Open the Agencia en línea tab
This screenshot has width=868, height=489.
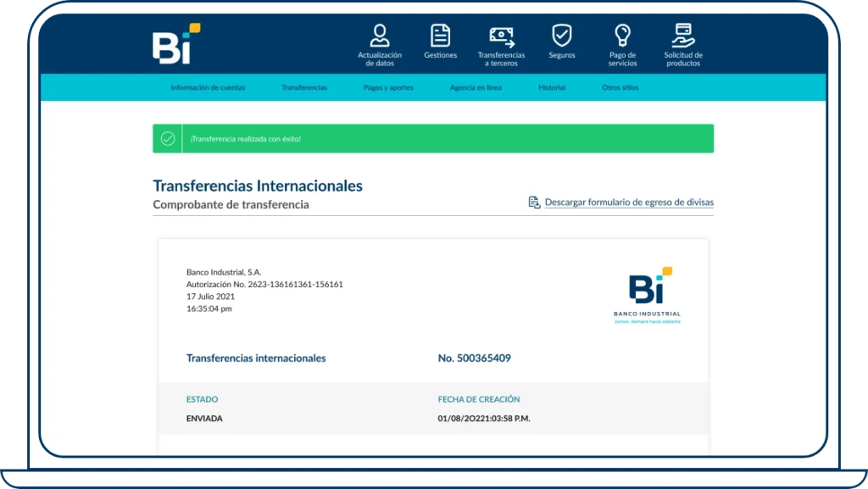[x=476, y=86]
